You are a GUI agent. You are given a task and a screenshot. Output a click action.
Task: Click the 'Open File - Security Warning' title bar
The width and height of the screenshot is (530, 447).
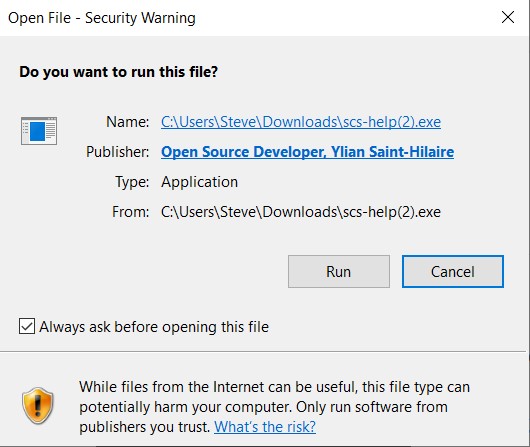[102, 18]
